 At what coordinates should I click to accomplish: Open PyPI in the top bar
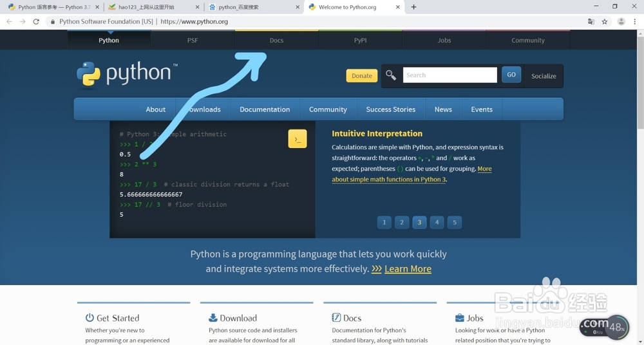(x=360, y=41)
